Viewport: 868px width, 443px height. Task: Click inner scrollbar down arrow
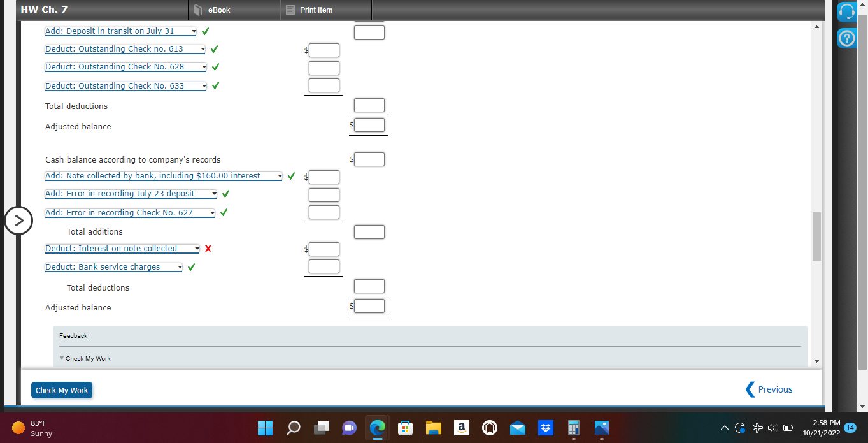click(x=816, y=361)
